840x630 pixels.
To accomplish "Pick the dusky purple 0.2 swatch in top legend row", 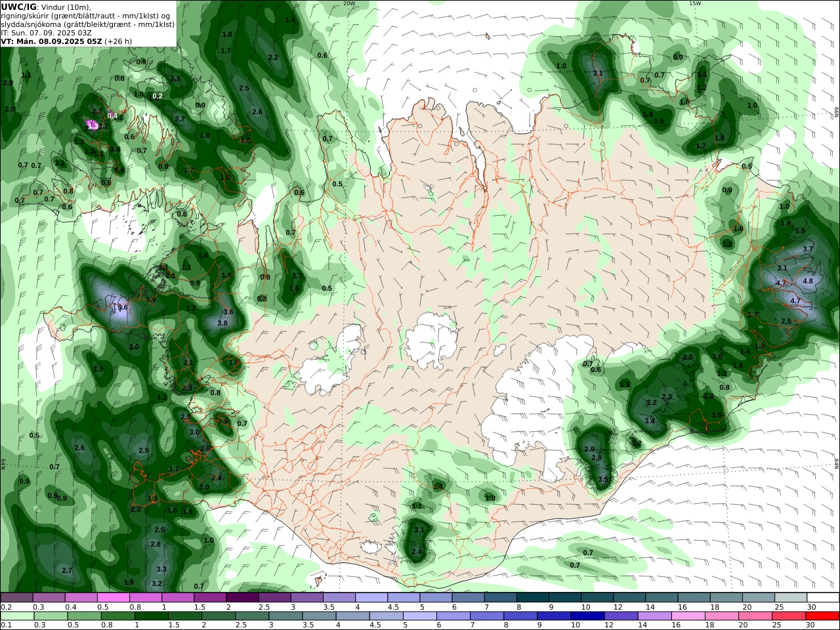I will pos(16,598).
